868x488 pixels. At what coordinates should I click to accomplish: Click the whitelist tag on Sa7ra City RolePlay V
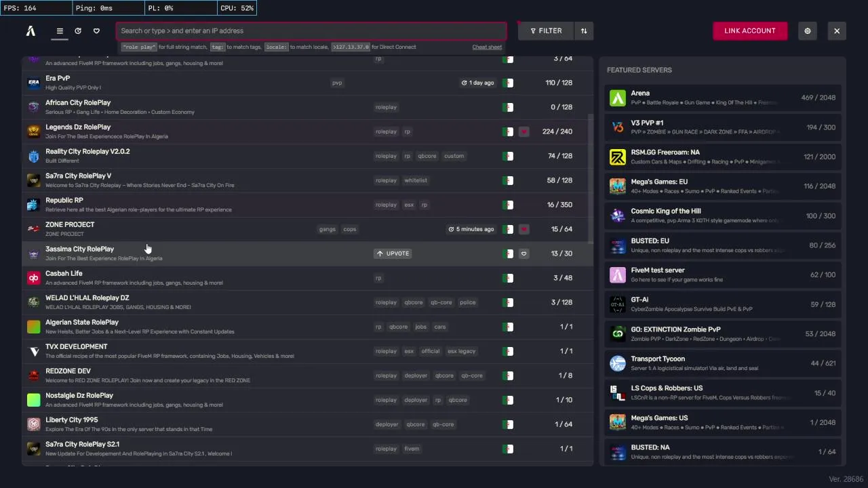[x=416, y=180]
